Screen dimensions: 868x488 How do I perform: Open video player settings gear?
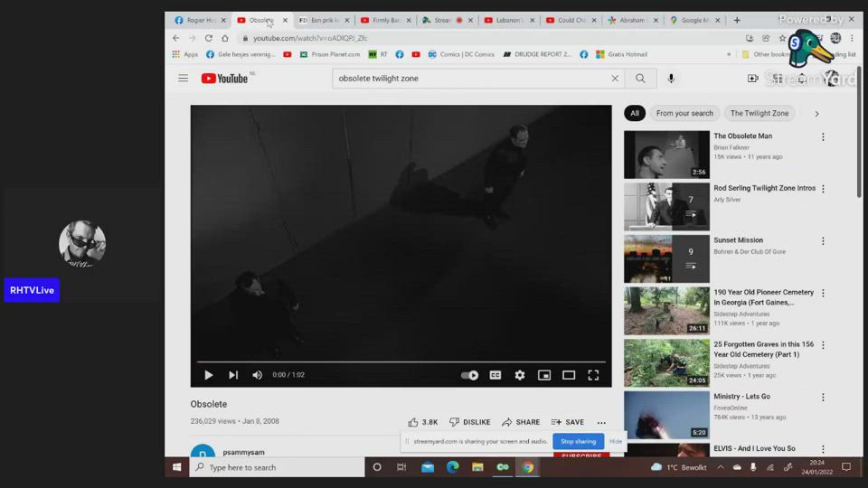tap(520, 375)
